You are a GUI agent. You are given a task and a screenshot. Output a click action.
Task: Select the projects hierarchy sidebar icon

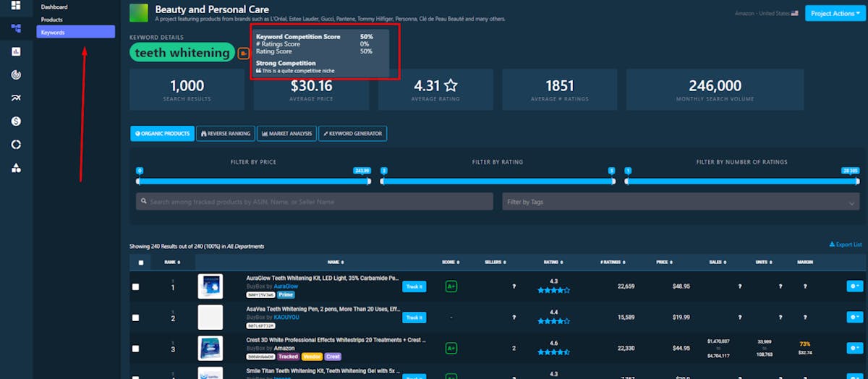point(16,29)
